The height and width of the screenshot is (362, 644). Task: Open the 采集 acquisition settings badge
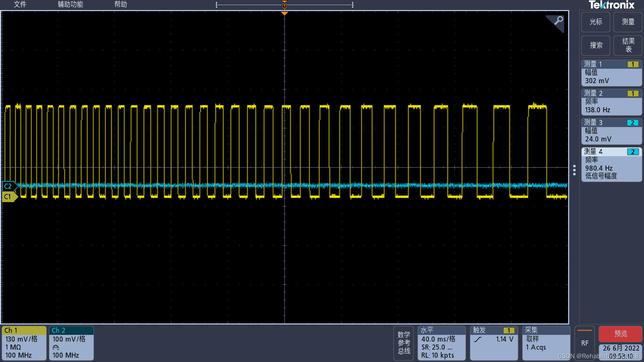546,343
